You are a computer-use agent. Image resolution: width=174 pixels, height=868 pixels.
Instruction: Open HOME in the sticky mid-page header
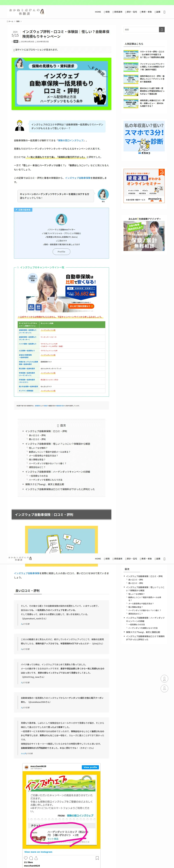point(98,559)
